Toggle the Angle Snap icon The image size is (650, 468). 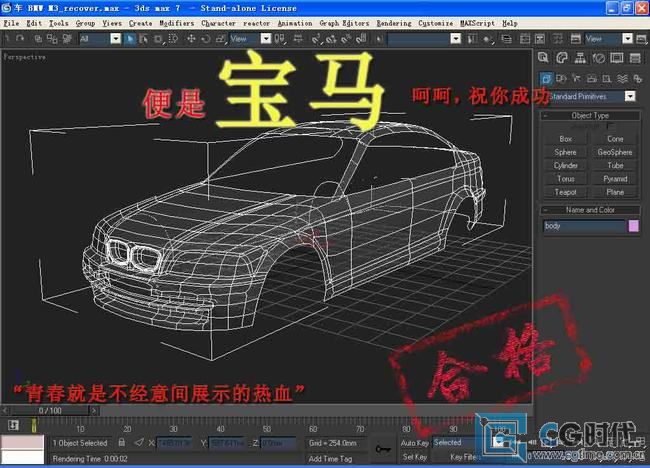click(x=331, y=39)
